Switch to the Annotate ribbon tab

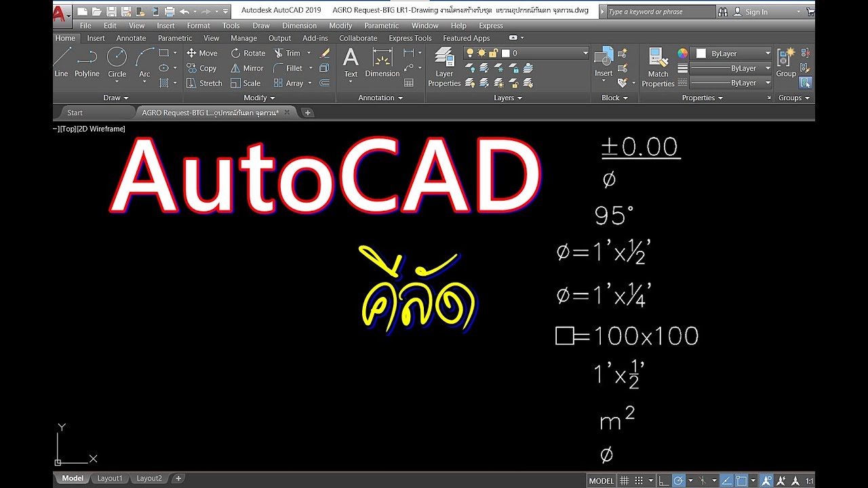(131, 38)
